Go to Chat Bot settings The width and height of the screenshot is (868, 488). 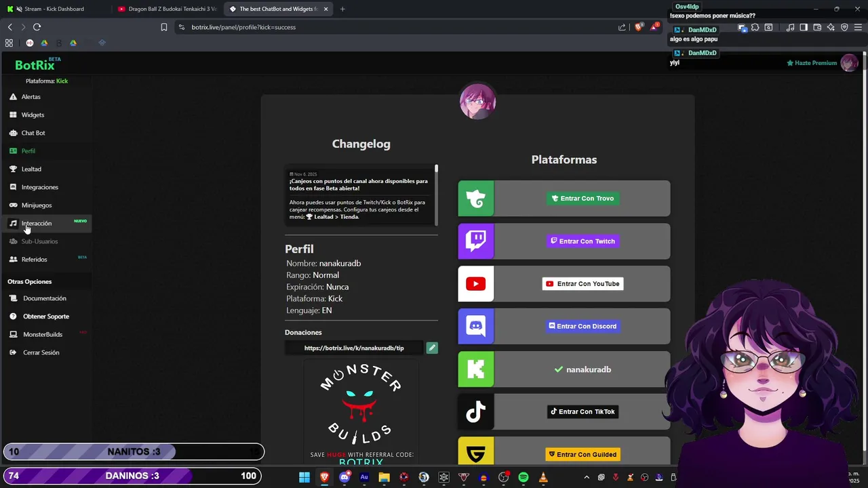(33, 133)
